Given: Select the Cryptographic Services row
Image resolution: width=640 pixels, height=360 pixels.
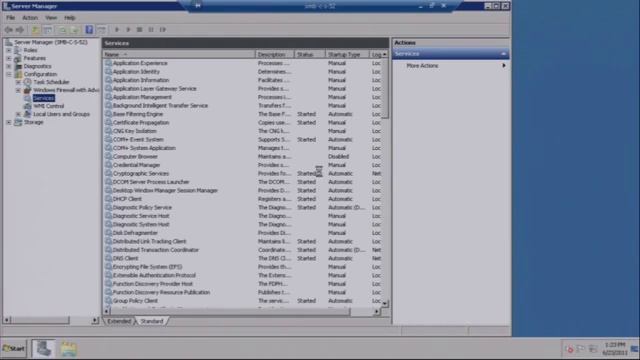Looking at the screenshot, I should coord(243,173).
